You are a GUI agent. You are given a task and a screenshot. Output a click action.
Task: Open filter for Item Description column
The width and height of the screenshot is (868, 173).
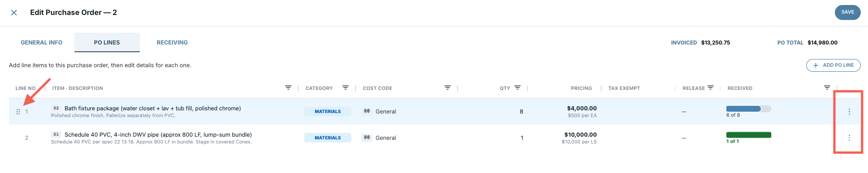tap(288, 88)
